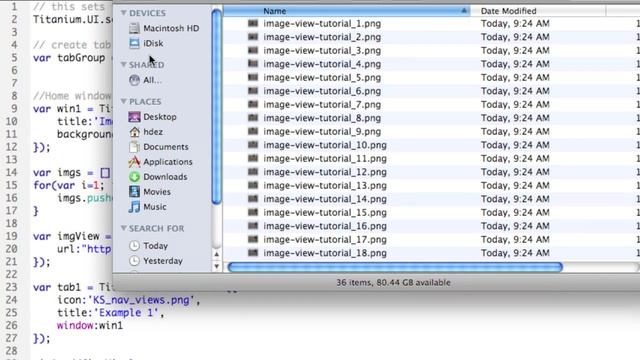Click file icon of image-view-tutorial_5.png
Screen dimensions: 640x360
(x=253, y=77)
